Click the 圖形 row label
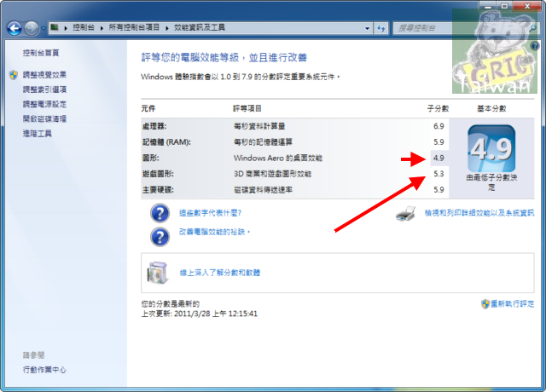Screen dimensions: 546x392 pos(151,158)
